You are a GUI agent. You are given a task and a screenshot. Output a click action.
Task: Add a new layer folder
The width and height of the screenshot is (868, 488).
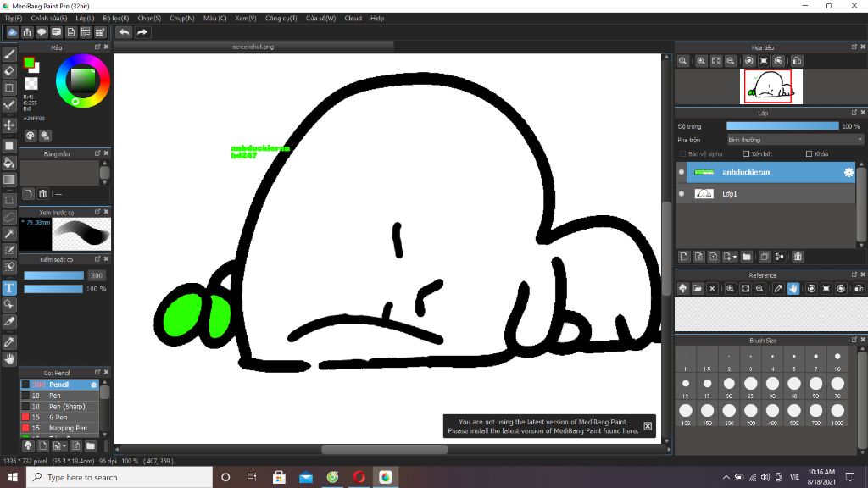tap(746, 257)
